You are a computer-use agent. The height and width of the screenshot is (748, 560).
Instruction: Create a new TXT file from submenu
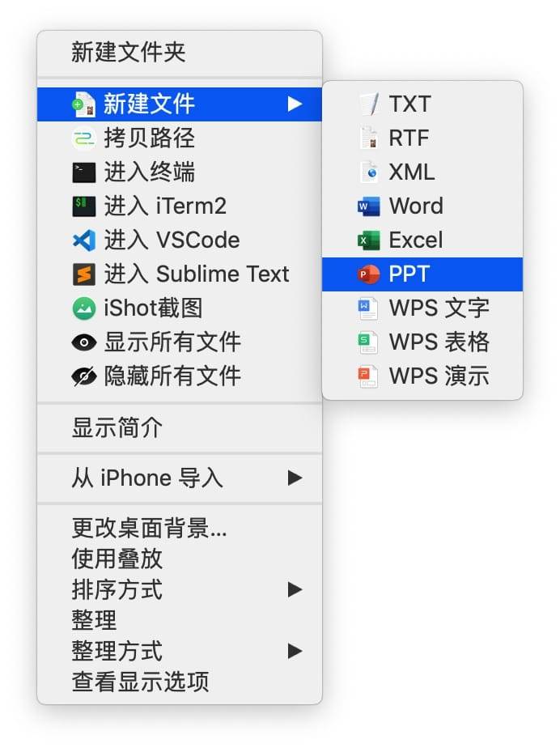point(409,104)
